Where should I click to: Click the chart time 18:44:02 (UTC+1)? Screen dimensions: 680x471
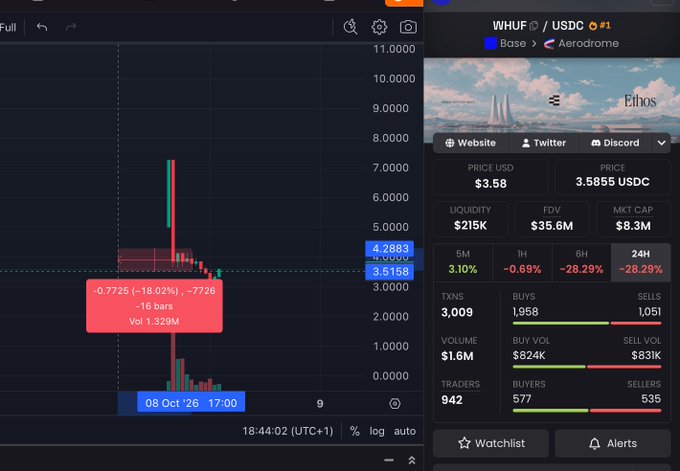pos(288,431)
